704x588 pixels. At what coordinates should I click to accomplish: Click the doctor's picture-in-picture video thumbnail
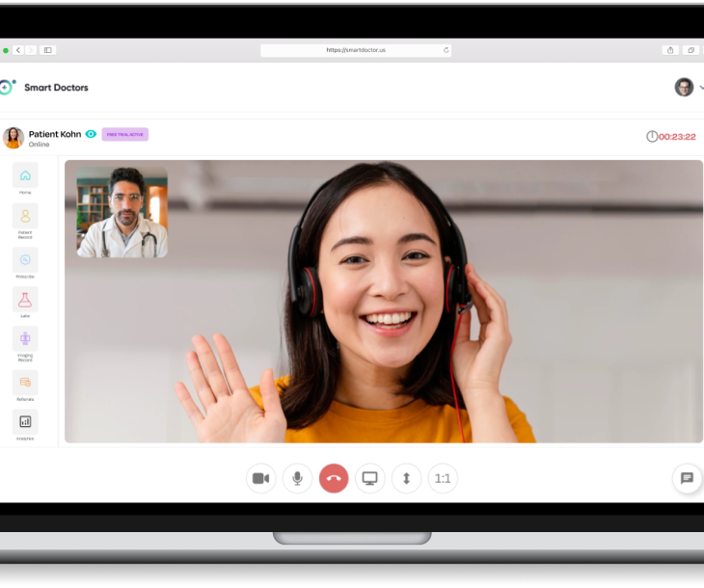(122, 212)
